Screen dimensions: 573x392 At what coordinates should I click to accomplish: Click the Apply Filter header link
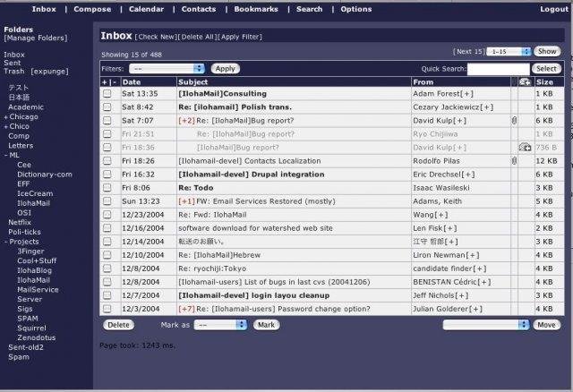240,37
